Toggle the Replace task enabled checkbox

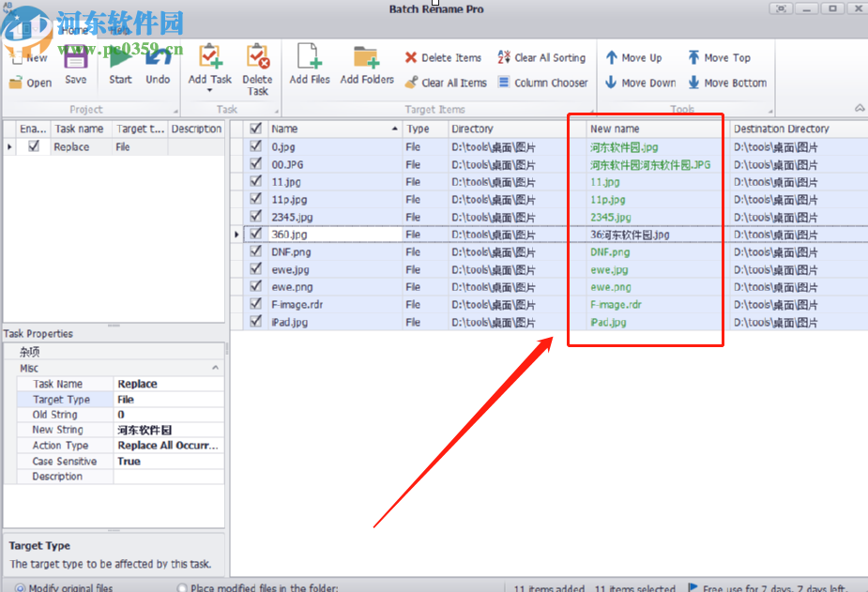point(34,146)
